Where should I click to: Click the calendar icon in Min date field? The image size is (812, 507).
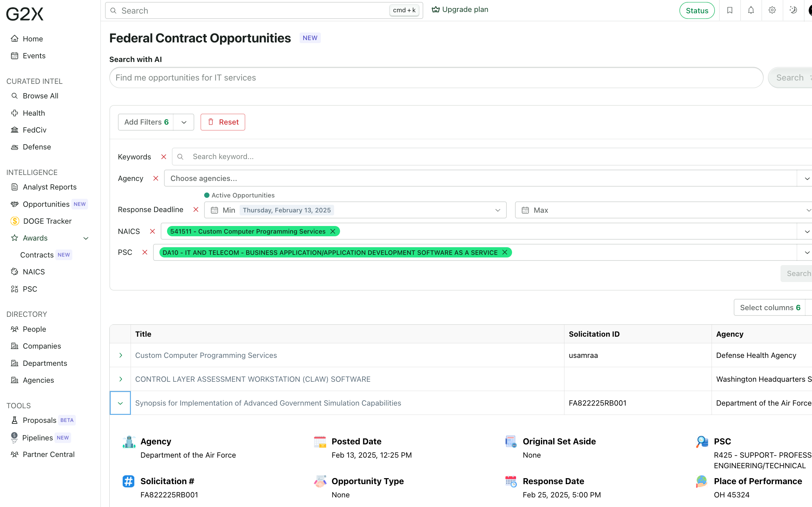point(214,210)
